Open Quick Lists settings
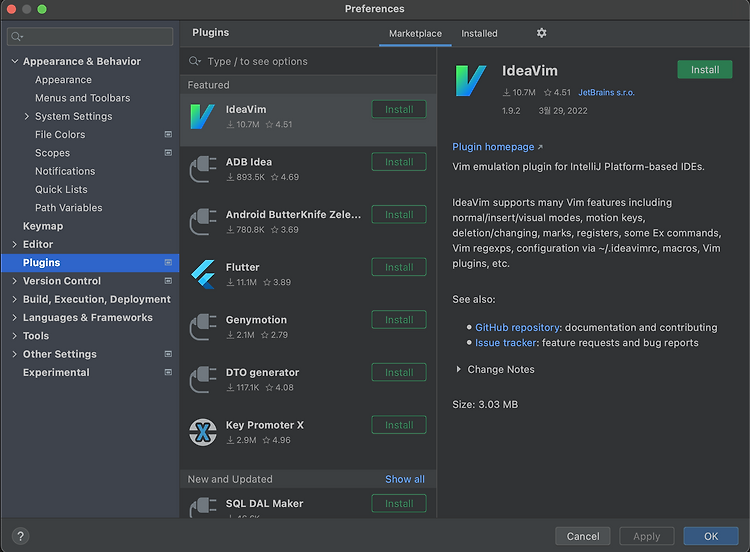 61,189
